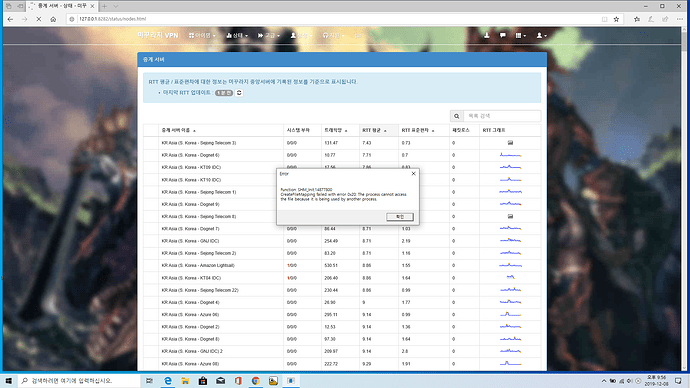The height and width of the screenshot is (388, 690).
Task: Open a new browser tab
Action: pos(104,6)
